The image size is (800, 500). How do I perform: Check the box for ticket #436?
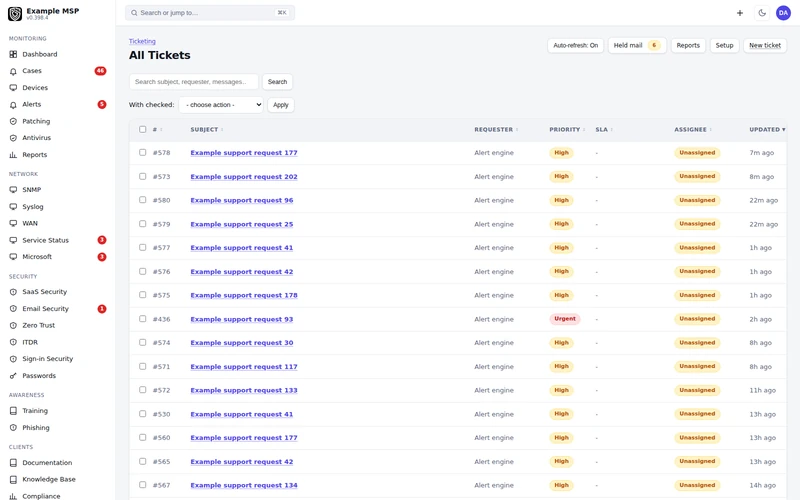142,319
